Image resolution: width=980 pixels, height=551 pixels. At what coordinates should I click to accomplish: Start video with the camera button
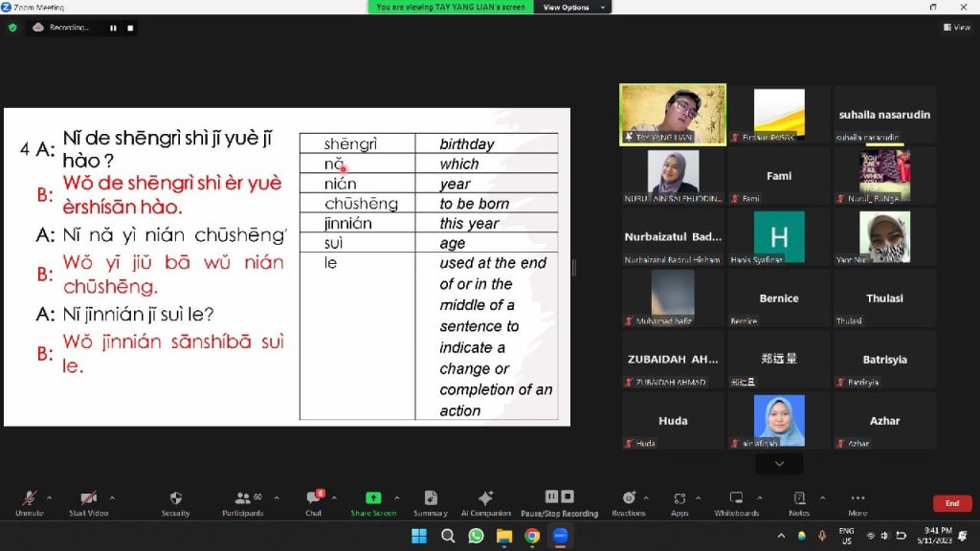pyautogui.click(x=88, y=502)
